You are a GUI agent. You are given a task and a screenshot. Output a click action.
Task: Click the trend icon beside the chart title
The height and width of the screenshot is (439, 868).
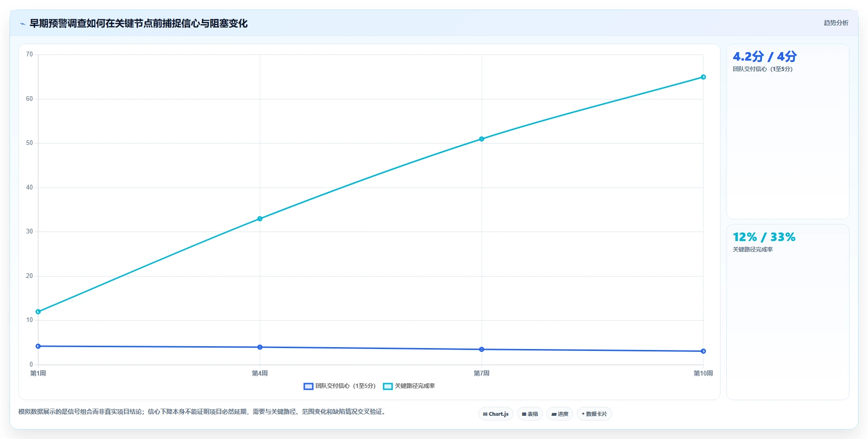[22, 24]
